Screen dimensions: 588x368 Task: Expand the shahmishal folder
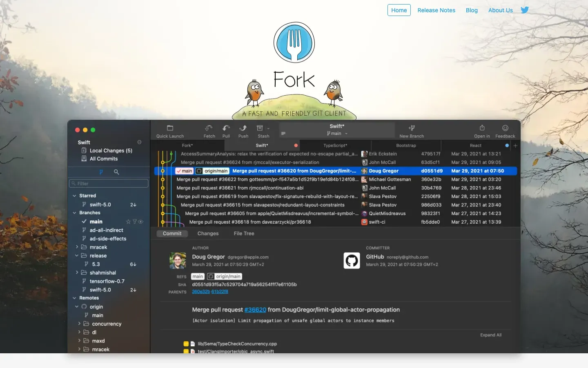point(77,273)
